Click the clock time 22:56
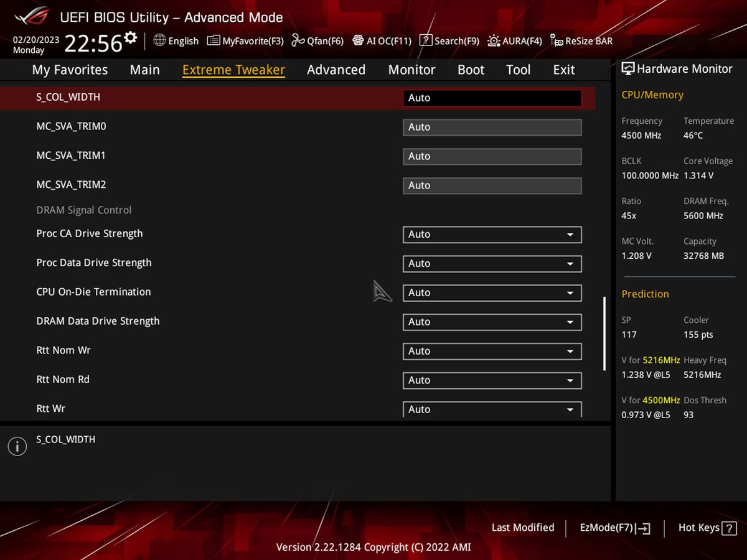The image size is (747, 560). [x=93, y=44]
